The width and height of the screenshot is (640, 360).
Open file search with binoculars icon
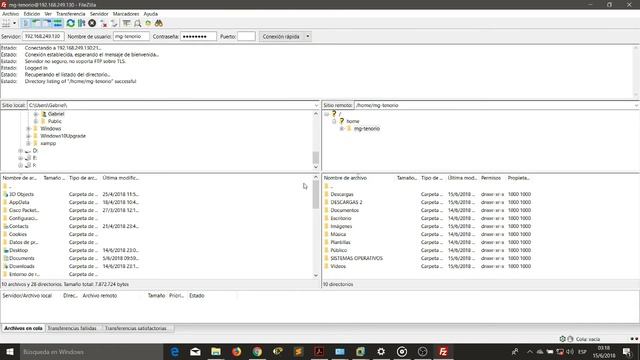pyautogui.click(x=159, y=23)
